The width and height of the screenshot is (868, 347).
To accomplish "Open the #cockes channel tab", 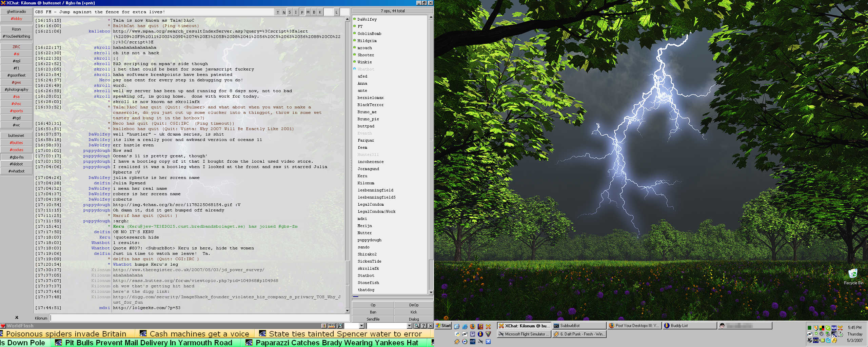I will click(x=16, y=150).
